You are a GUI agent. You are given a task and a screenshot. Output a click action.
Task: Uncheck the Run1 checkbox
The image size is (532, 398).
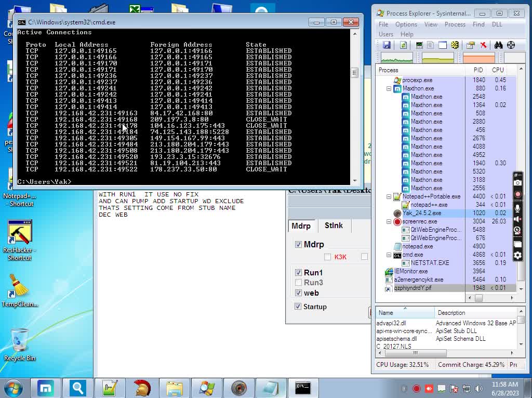tap(298, 273)
